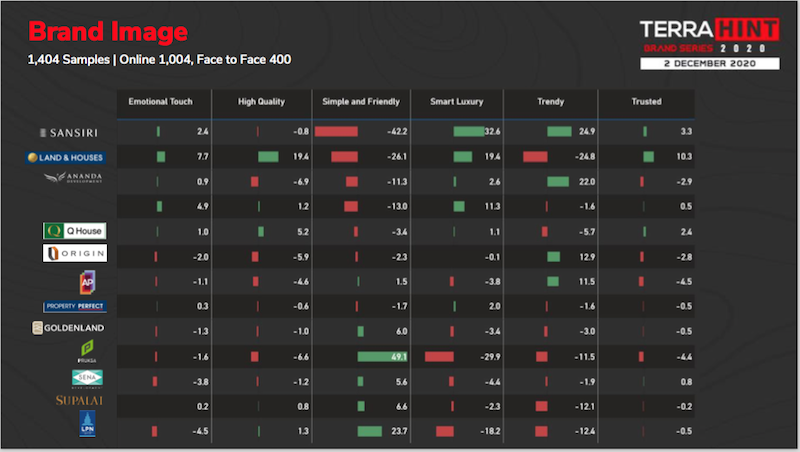Click the Sansiri brand logo
This screenshot has width=800, height=452.
click(x=69, y=133)
